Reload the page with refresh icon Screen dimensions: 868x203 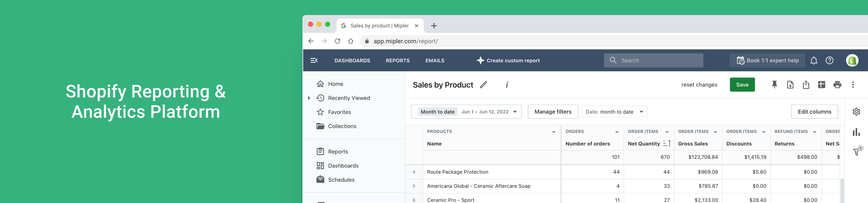coord(337,41)
